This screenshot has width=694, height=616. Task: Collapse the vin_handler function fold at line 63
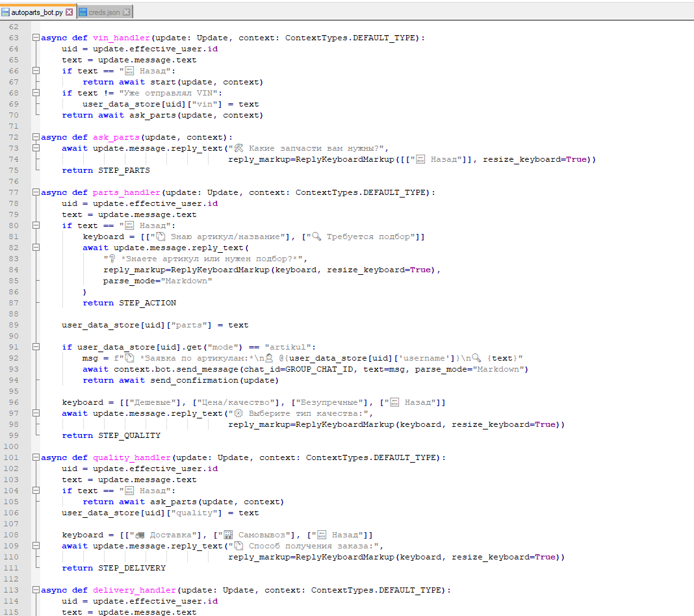pos(36,38)
